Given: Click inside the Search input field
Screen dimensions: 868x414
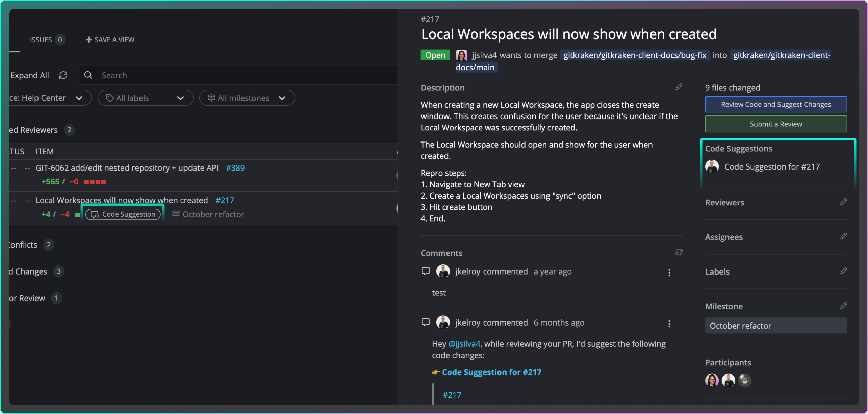Looking at the screenshot, I should pos(203,75).
